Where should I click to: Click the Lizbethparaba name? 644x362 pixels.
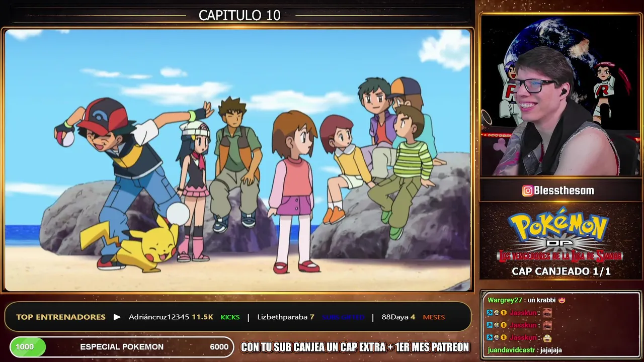click(282, 317)
